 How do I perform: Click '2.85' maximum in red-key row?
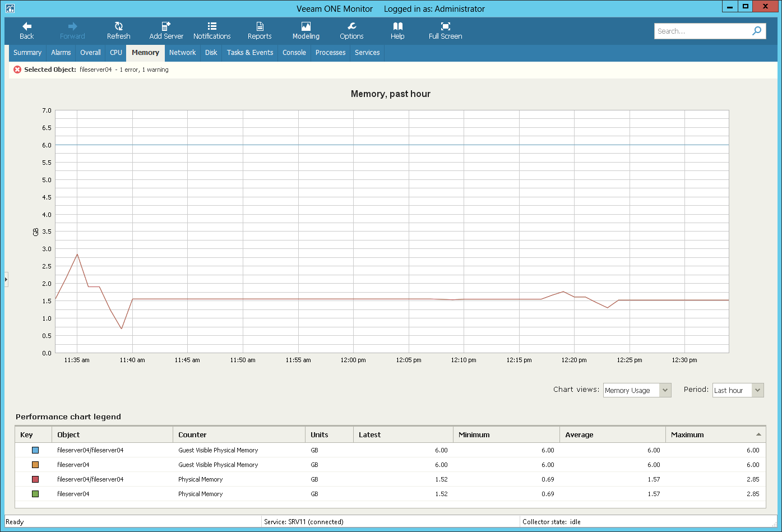[x=753, y=479]
